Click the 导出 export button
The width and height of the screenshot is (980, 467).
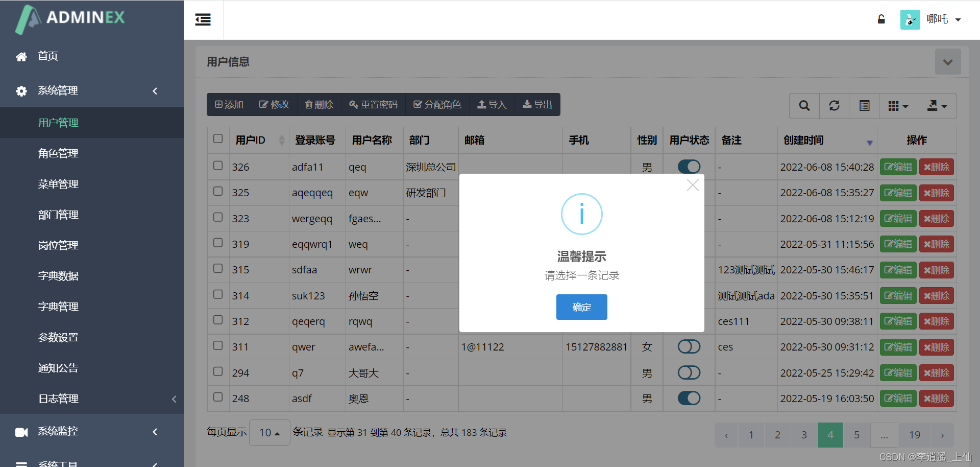tap(537, 105)
